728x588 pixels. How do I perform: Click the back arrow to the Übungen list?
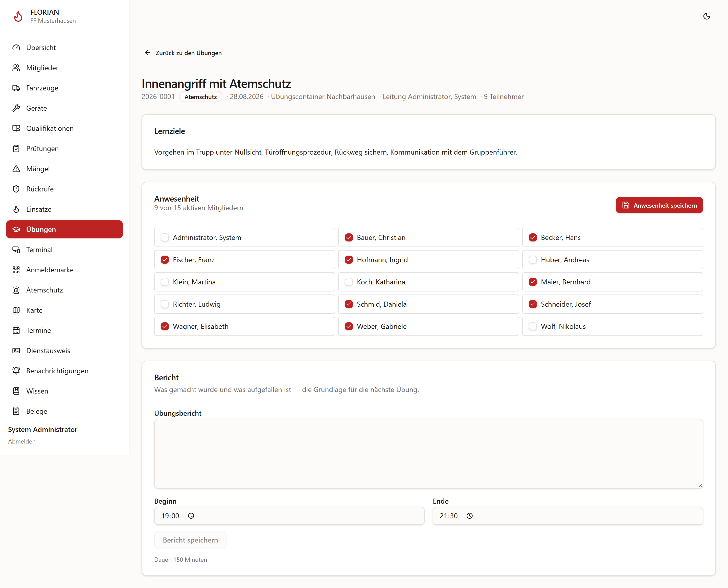click(147, 53)
